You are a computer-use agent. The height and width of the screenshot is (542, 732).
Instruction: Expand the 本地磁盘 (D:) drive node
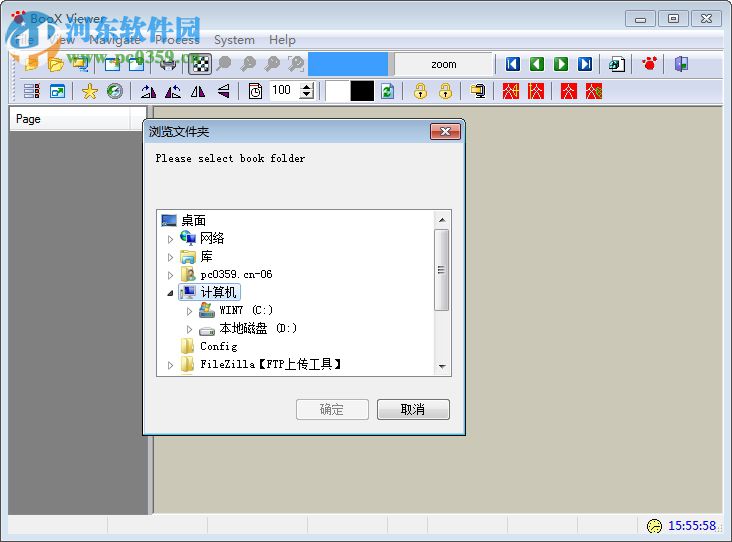(189, 329)
